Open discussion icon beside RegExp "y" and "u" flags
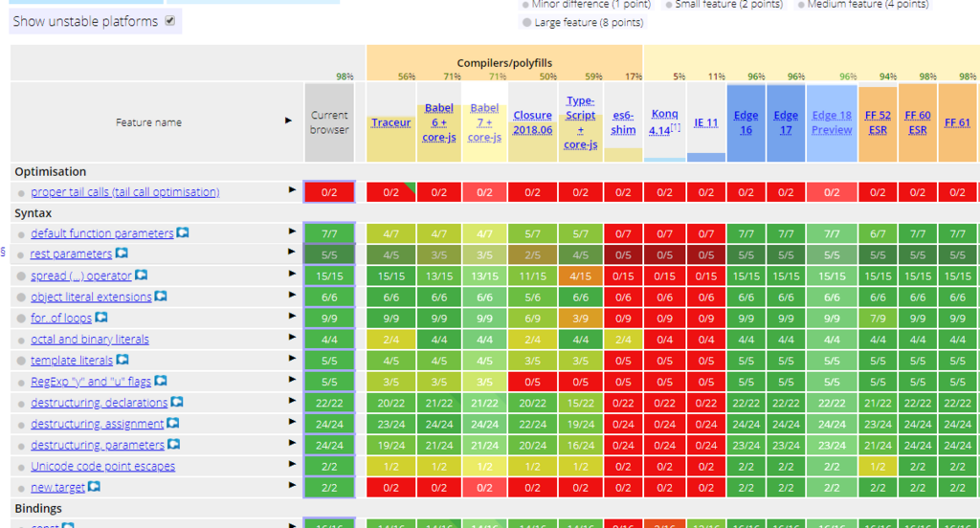This screenshot has height=528, width=980. coord(161,380)
